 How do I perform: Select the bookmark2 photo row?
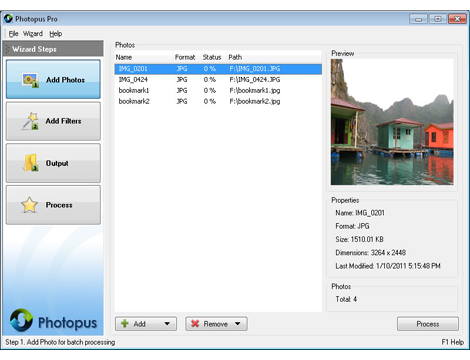(218, 101)
